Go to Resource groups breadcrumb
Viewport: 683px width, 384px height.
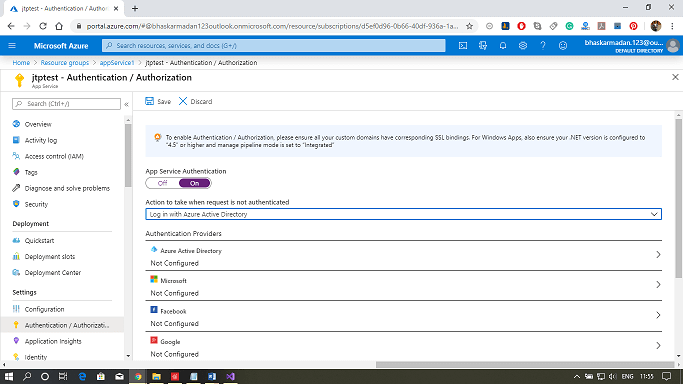pyautogui.click(x=64, y=63)
